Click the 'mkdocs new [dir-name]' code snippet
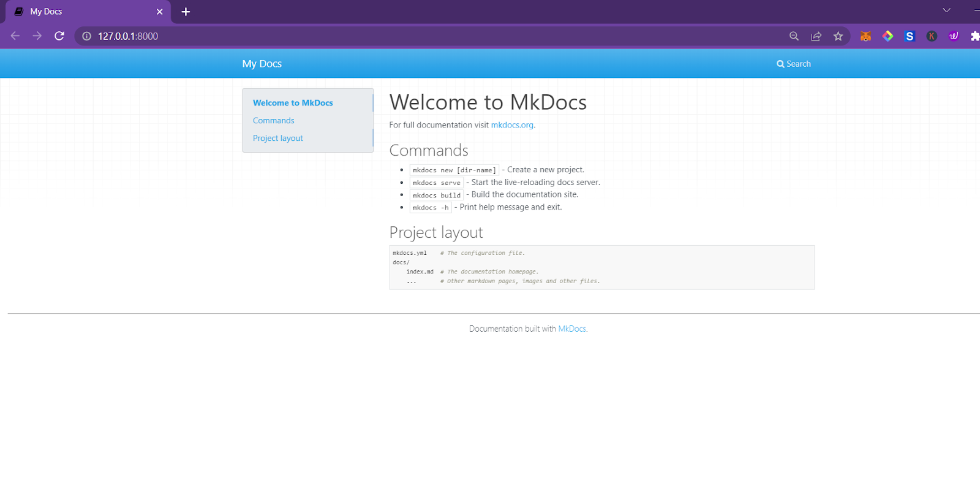Image resolution: width=980 pixels, height=483 pixels. coord(454,170)
